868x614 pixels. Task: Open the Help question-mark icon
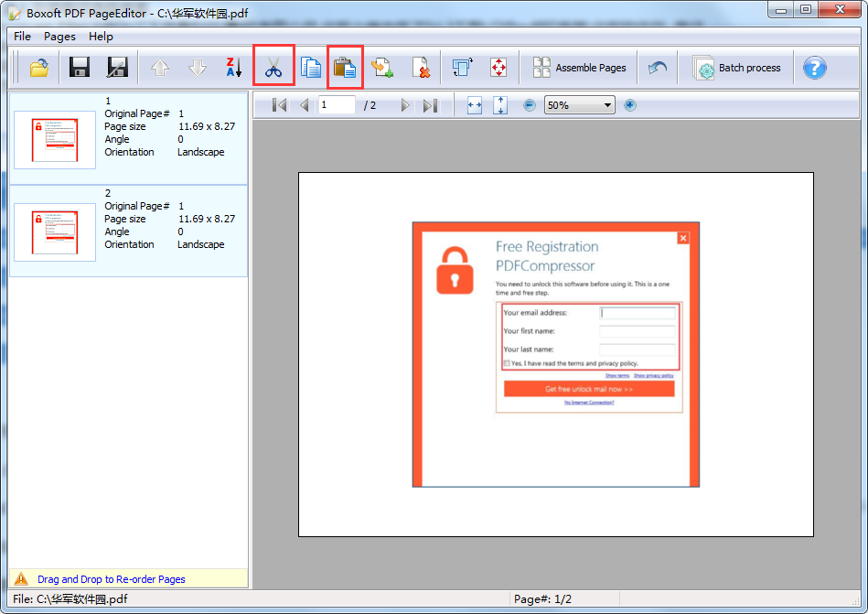click(814, 67)
